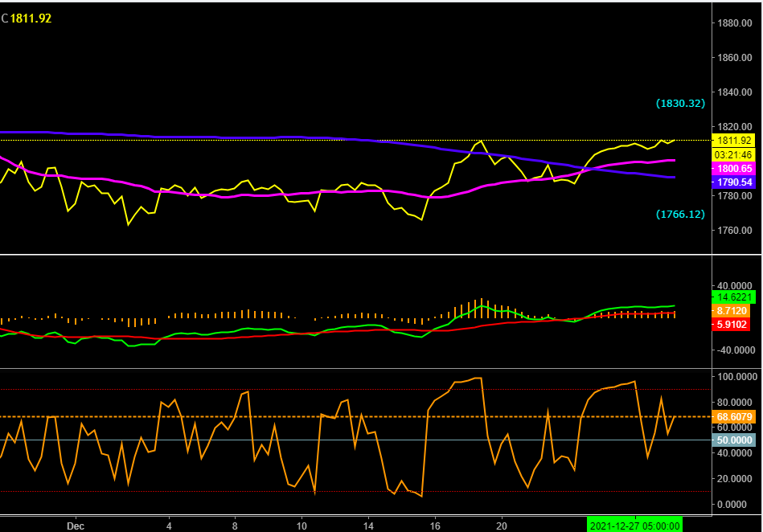Click the cyan (1766.12) lower level label
Image resolution: width=763 pixels, height=532 pixels.
(x=680, y=214)
